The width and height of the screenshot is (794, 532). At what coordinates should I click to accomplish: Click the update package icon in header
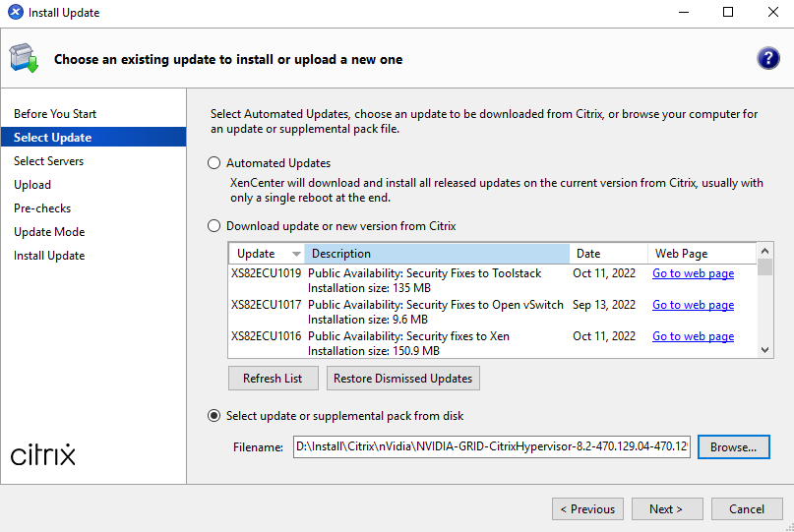click(24, 58)
